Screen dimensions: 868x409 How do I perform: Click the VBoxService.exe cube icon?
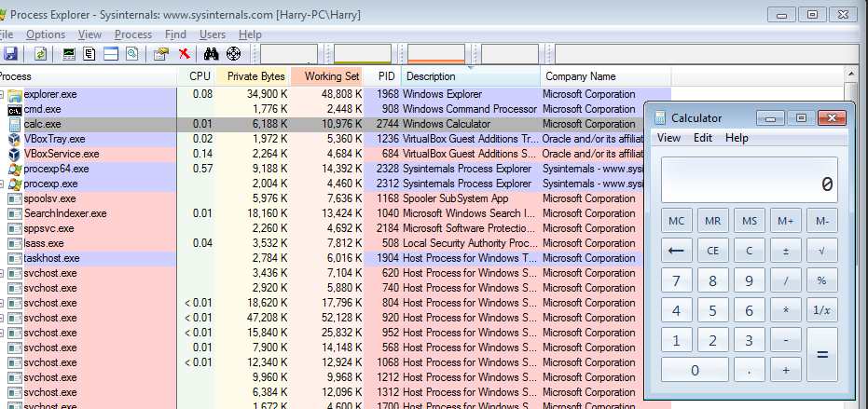(15, 155)
